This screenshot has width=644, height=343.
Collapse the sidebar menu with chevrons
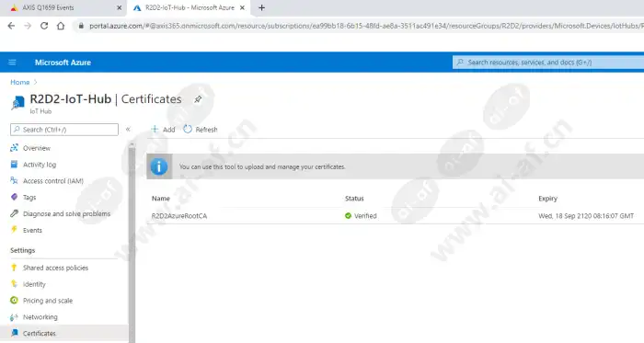coord(128,130)
